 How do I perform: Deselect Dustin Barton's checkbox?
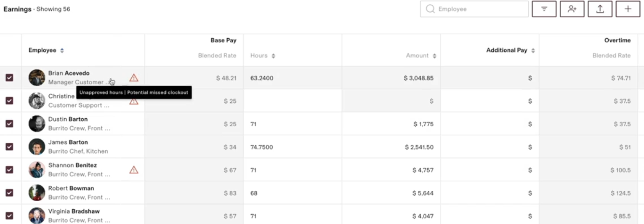(9, 124)
